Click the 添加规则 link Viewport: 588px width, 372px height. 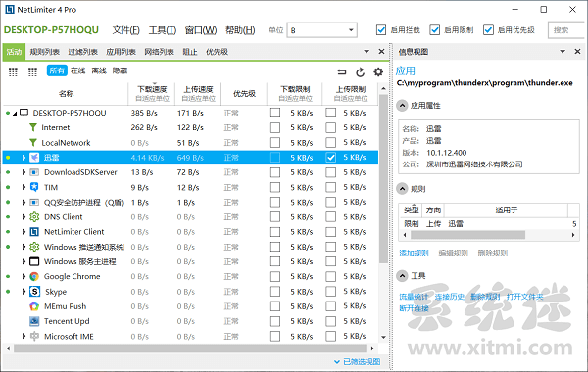click(x=414, y=253)
